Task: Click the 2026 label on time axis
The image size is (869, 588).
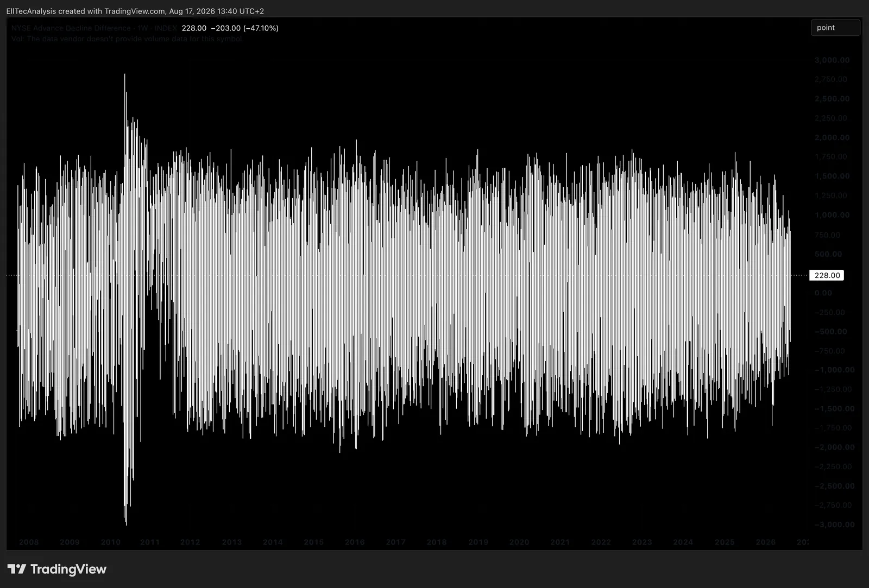Action: pyautogui.click(x=766, y=542)
